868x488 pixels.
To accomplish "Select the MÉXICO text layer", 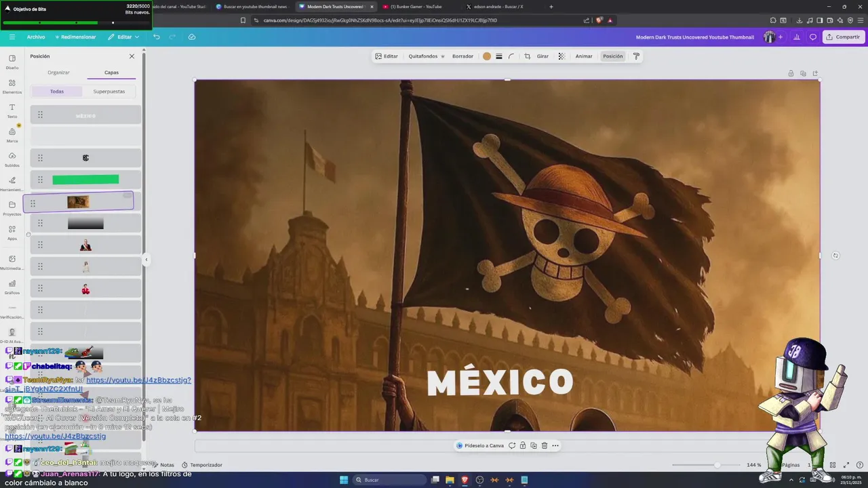I will tap(85, 115).
